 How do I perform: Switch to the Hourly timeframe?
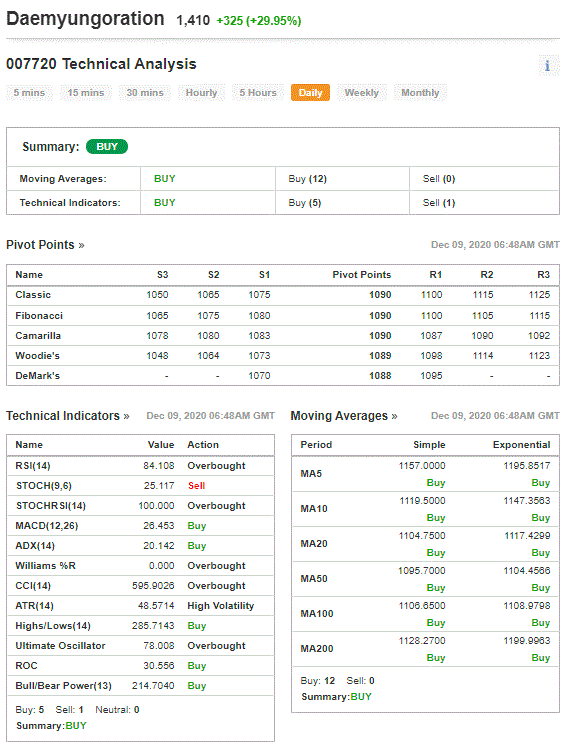click(x=201, y=93)
